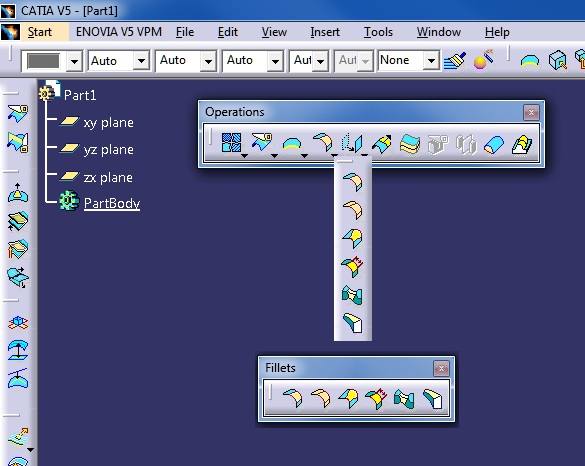585x466 pixels.
Task: Open flyout arrow beside orange arrow icon, left toolbar
Action: 31,450
